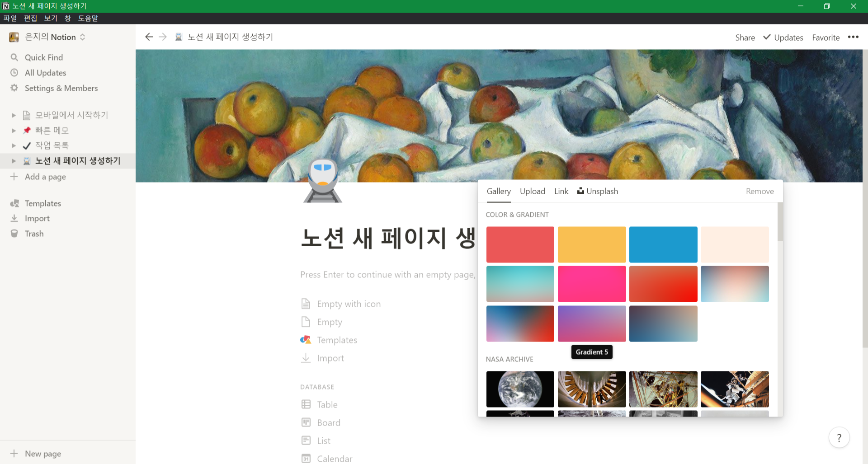Click Remove to delete the cover
Image resolution: width=868 pixels, height=464 pixels.
point(759,191)
